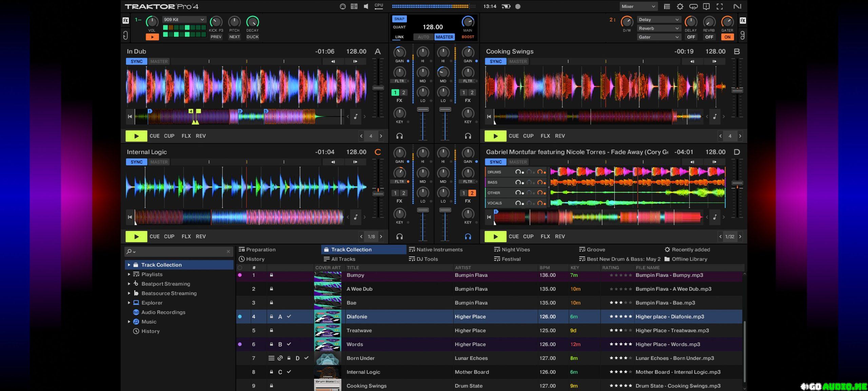Click the music note icon on Deck A
This screenshot has height=391, width=868.
tap(356, 116)
